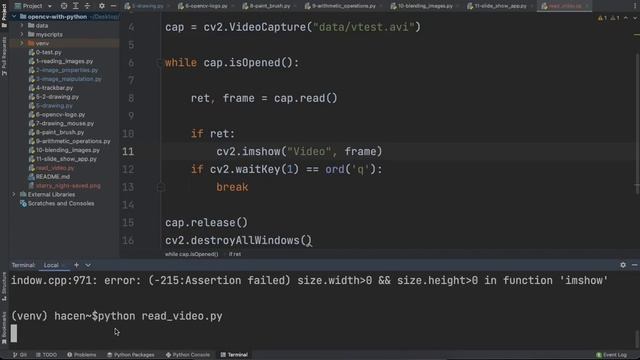Click the Select Opened File target icon
The image size is (640, 360).
(x=64, y=6)
